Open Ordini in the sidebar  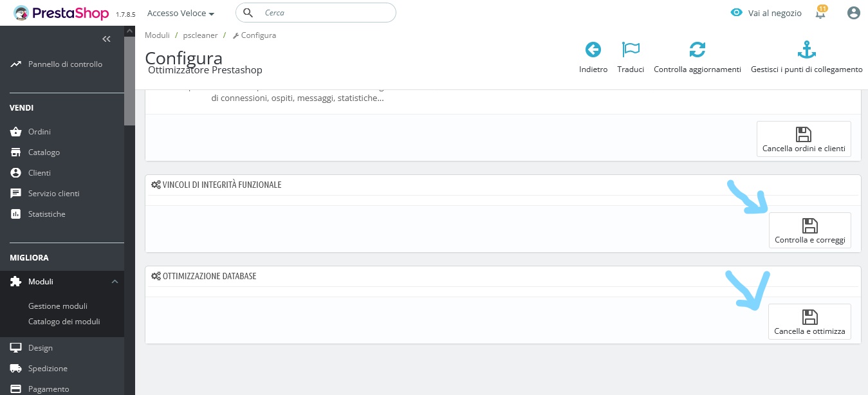click(x=39, y=132)
